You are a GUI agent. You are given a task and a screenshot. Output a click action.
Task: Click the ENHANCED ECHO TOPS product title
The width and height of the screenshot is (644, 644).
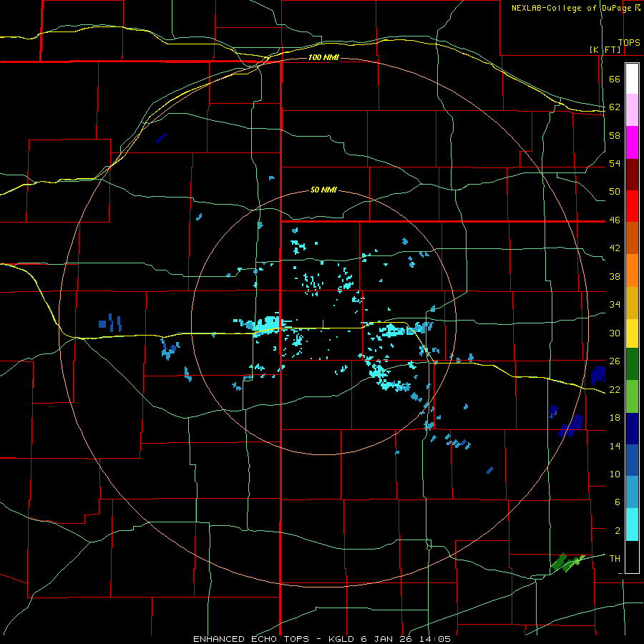(x=251, y=639)
